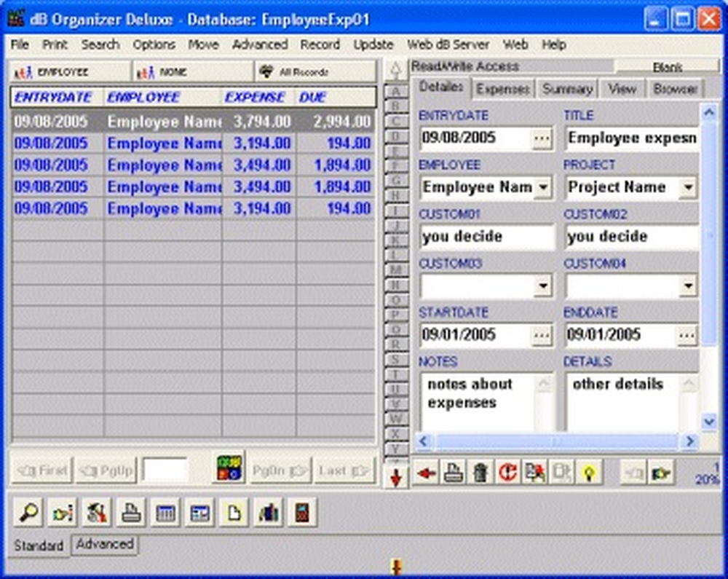Expand the EMPLOYEE field dropdown arrow
728x579 pixels.
[x=543, y=188]
